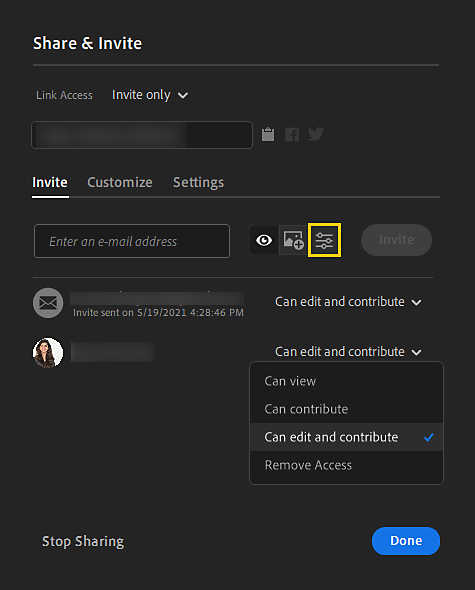Share link via Facebook icon
This screenshot has height=590, width=475.
point(292,134)
